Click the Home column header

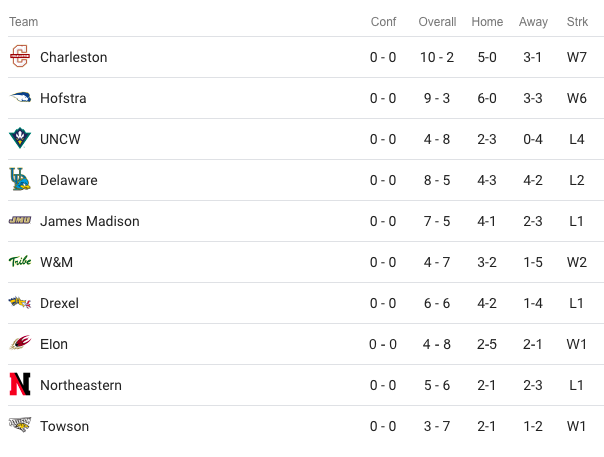[487, 22]
